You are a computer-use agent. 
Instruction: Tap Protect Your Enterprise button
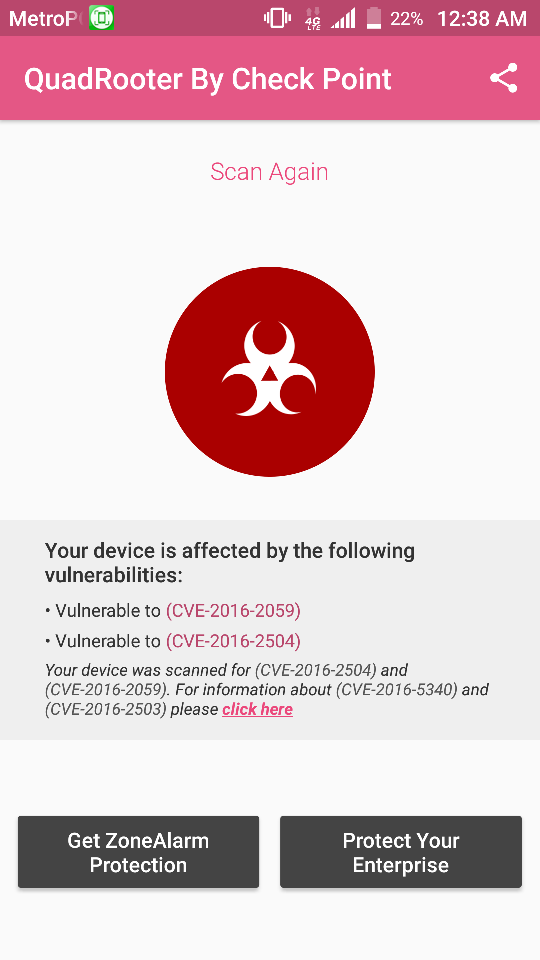[x=401, y=852]
